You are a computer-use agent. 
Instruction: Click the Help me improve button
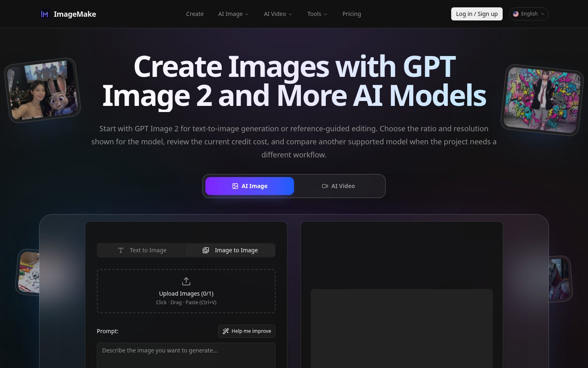pyautogui.click(x=247, y=331)
